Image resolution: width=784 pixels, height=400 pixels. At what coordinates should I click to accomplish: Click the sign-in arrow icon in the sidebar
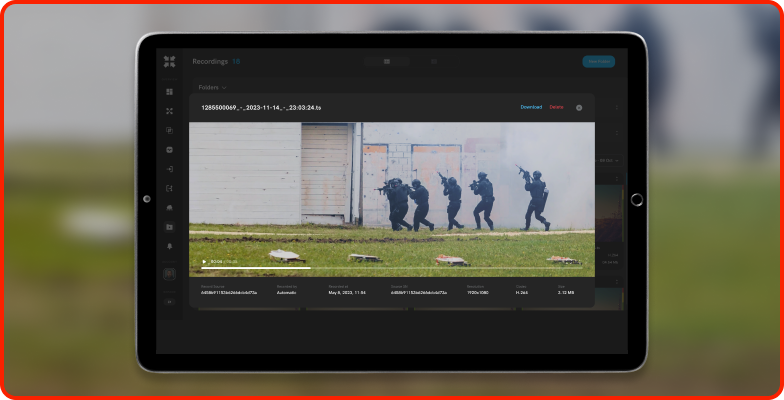pyautogui.click(x=169, y=169)
